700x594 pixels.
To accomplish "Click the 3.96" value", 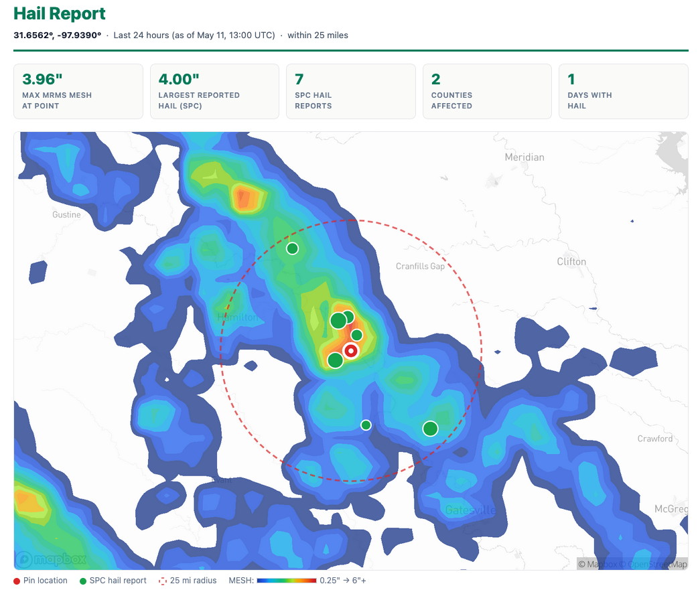I will [x=42, y=79].
